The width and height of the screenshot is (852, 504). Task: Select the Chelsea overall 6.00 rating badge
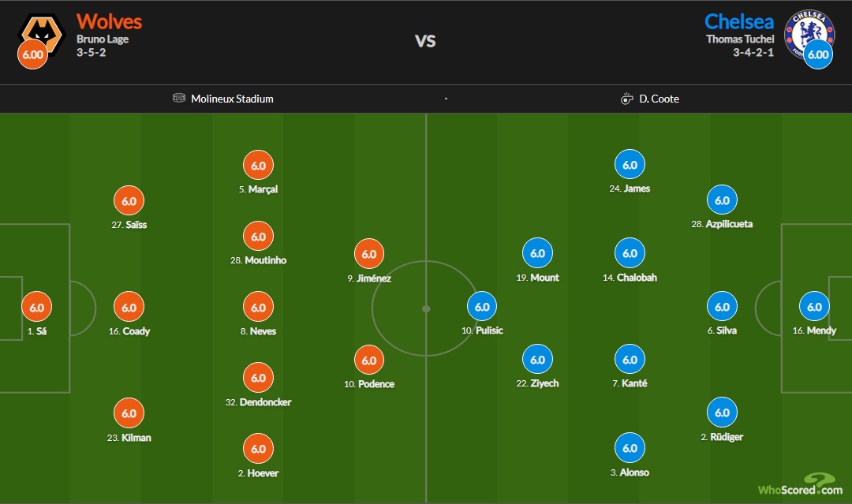(x=816, y=54)
